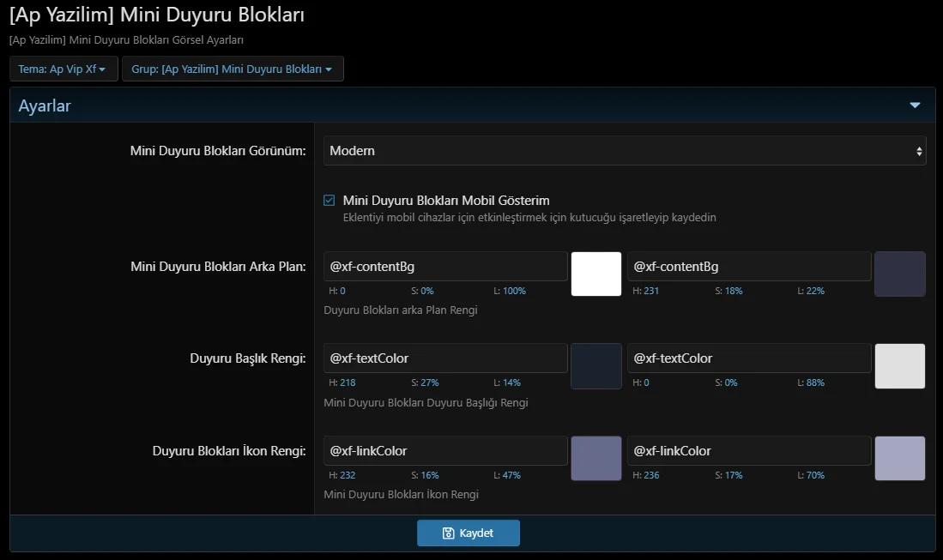Focus the first Başlık Rengi @xf-textColor field

pyautogui.click(x=445, y=358)
